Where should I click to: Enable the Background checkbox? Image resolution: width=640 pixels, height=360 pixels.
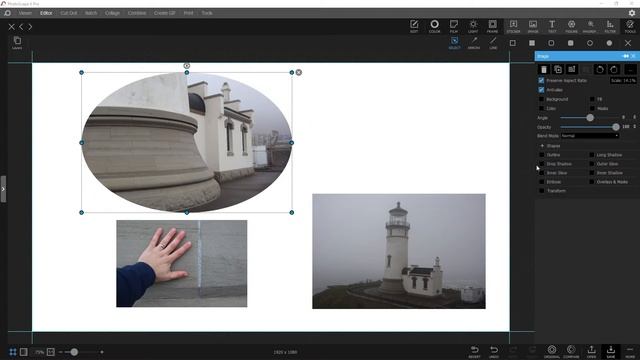[542, 99]
